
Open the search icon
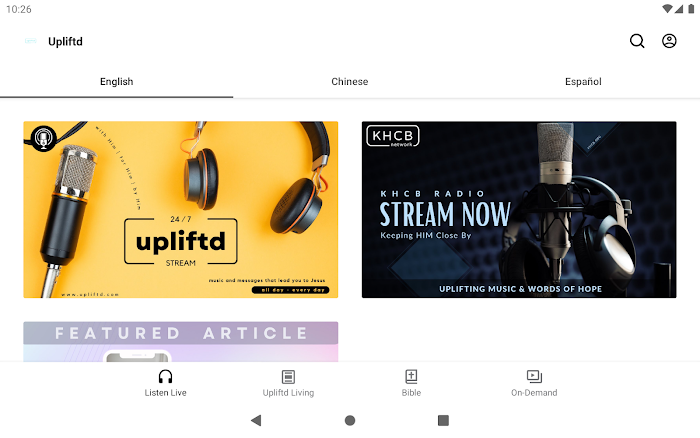637,41
